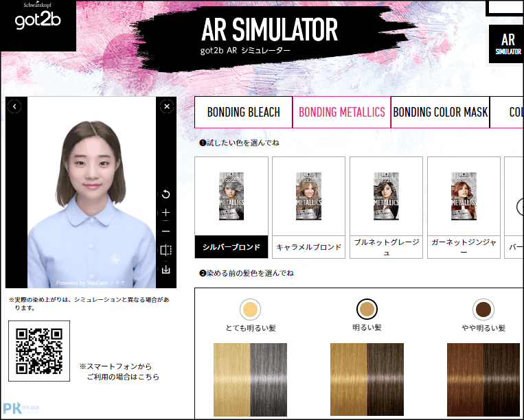
Task: Close the photo preview with X button
Action: click(167, 106)
